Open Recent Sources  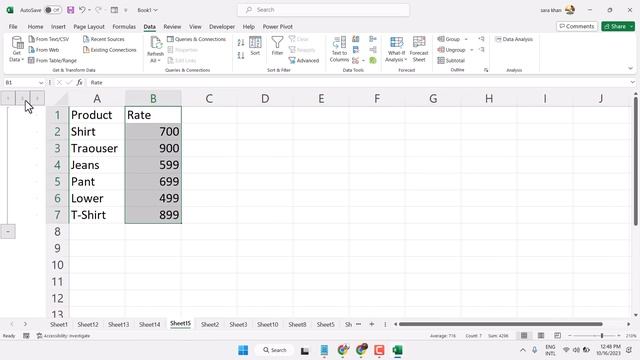[x=104, y=39]
